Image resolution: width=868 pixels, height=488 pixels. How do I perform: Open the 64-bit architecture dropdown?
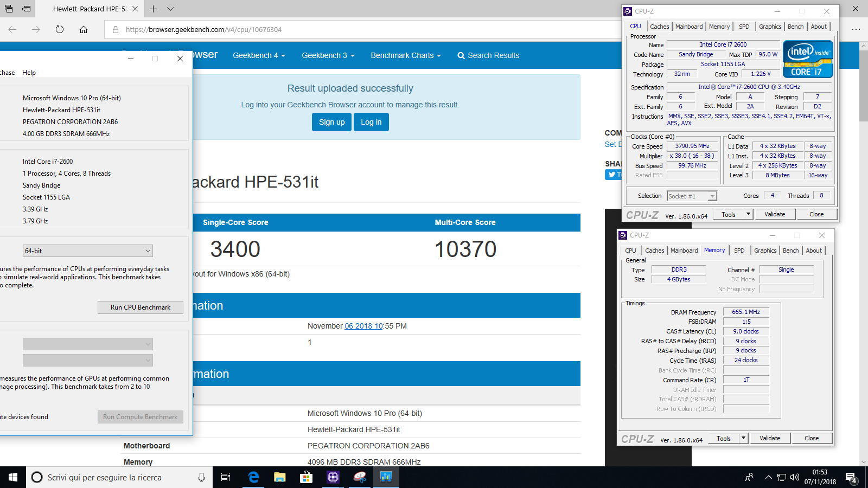click(x=87, y=251)
